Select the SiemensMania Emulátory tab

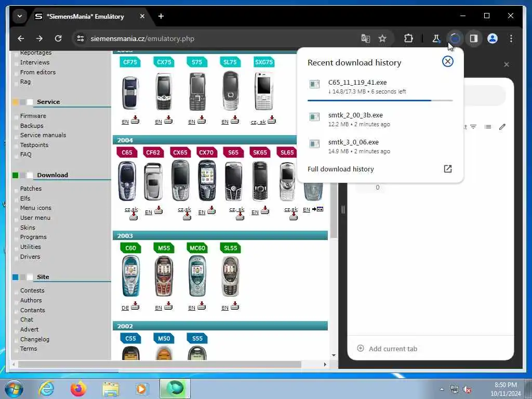[x=85, y=16]
